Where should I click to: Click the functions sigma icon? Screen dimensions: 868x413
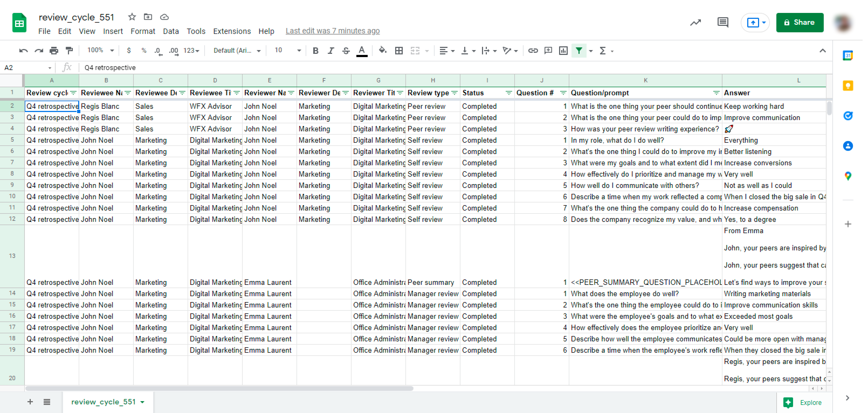pos(602,51)
